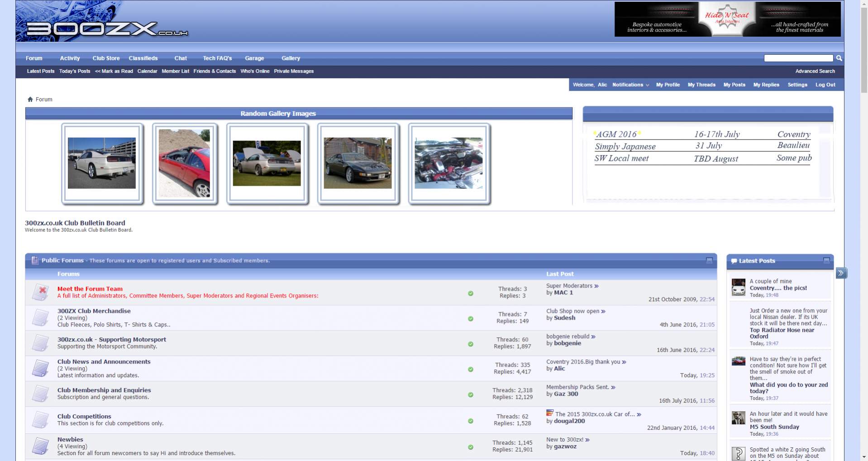
Task: Open the Notifications dropdown
Action: tap(630, 85)
